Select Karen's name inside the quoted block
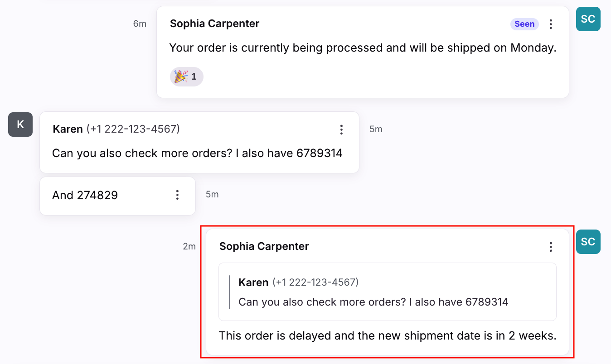The image size is (611, 364). tap(253, 283)
